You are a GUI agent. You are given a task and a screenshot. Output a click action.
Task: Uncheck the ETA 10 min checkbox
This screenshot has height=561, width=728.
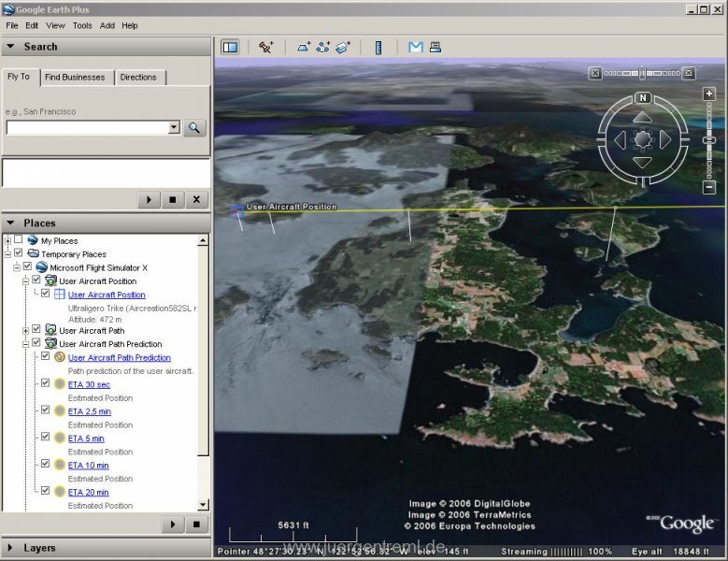pyautogui.click(x=45, y=464)
